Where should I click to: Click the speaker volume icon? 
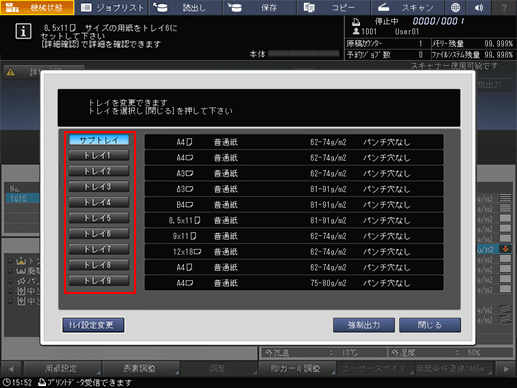(479, 7)
